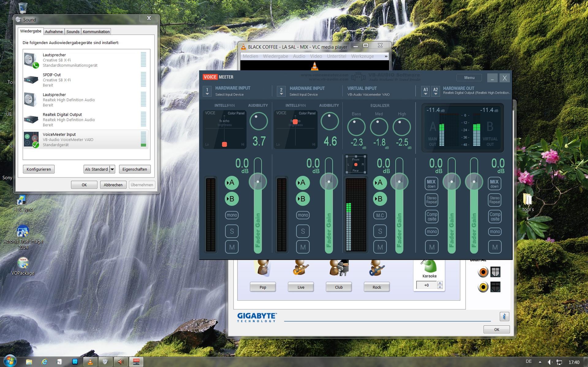
Task: Open Hardware Input 1 device selector
Action: pos(207,91)
